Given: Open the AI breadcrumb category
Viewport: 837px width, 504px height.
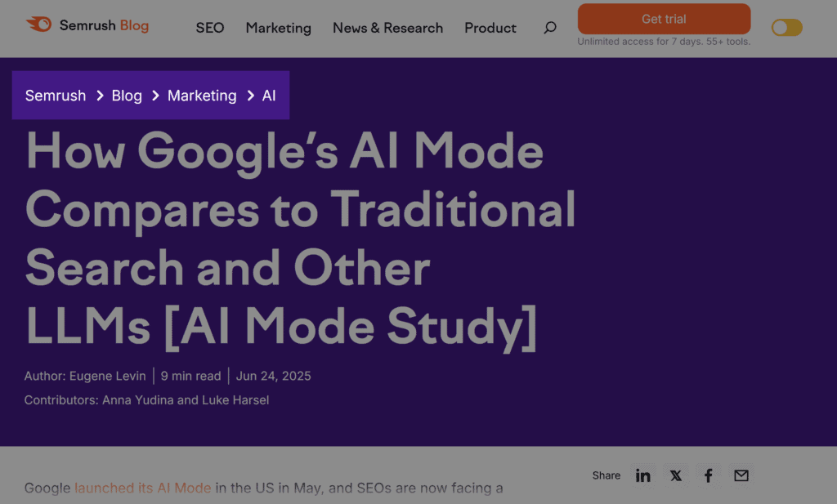Looking at the screenshot, I should (x=269, y=96).
